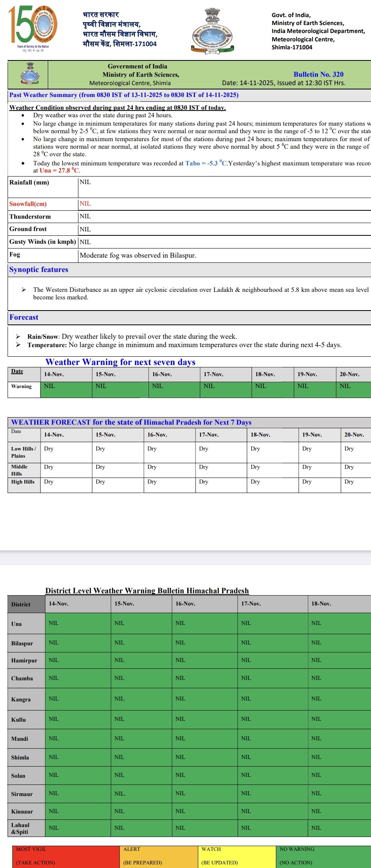371x868 pixels.
Task: Click the green NO WARNING legend swatch
Action: point(322,856)
